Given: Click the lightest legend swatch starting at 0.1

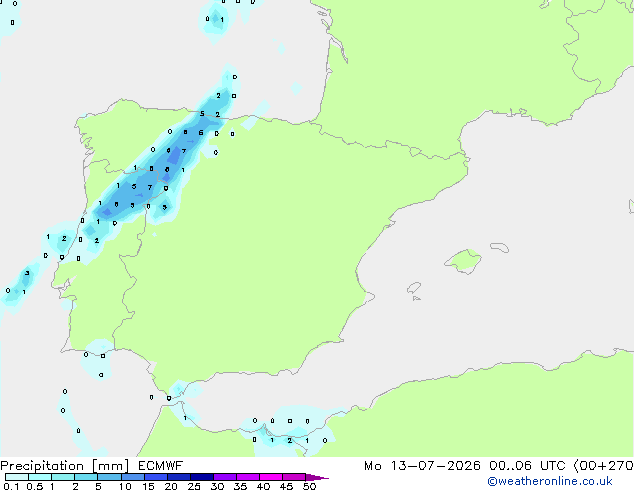Looking at the screenshot, I should pyautogui.click(x=17, y=477).
